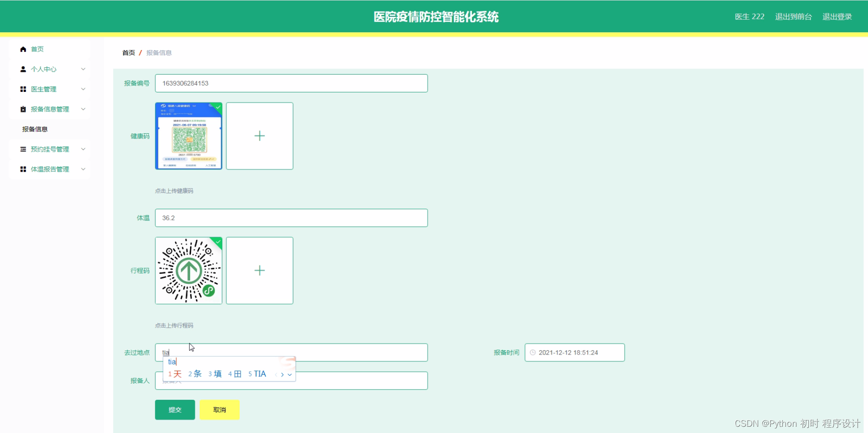Collapse the 报备信息管理 menu chevron
868x433 pixels.
pyautogui.click(x=83, y=109)
